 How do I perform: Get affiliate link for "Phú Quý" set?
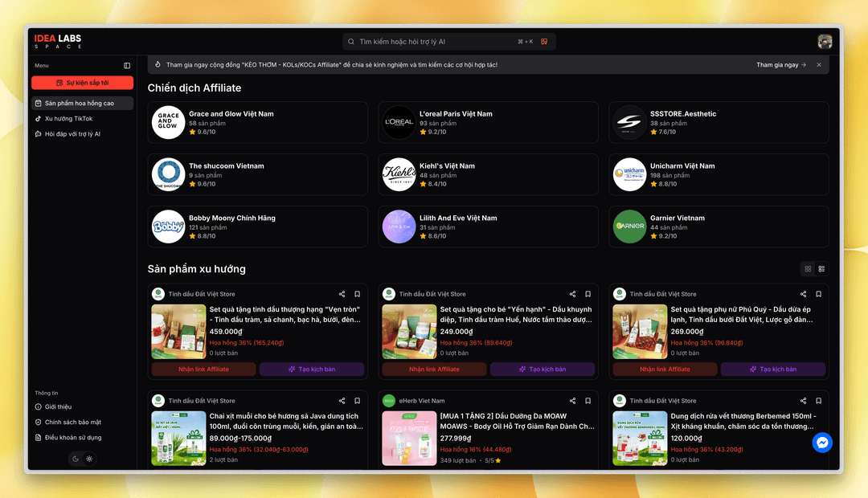click(x=665, y=369)
